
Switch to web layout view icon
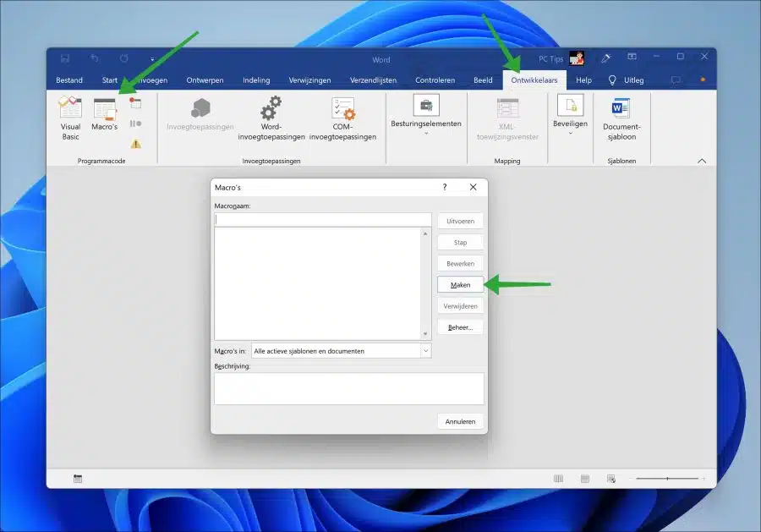pos(611,479)
